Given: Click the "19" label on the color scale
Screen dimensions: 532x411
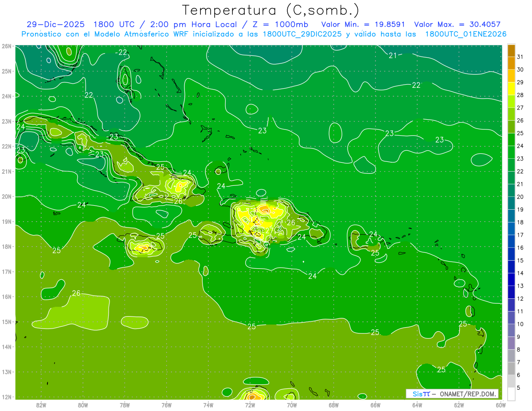Looking at the screenshot, I should [520, 209].
